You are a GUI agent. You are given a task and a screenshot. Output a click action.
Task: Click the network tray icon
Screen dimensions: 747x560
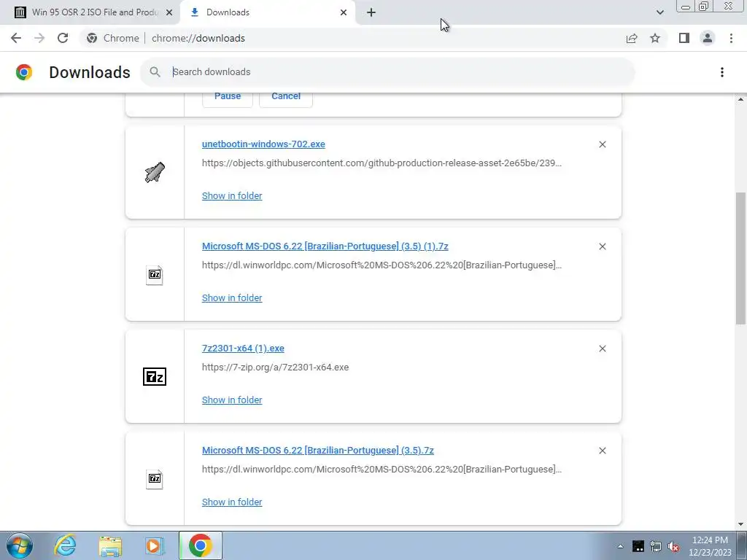click(x=656, y=546)
